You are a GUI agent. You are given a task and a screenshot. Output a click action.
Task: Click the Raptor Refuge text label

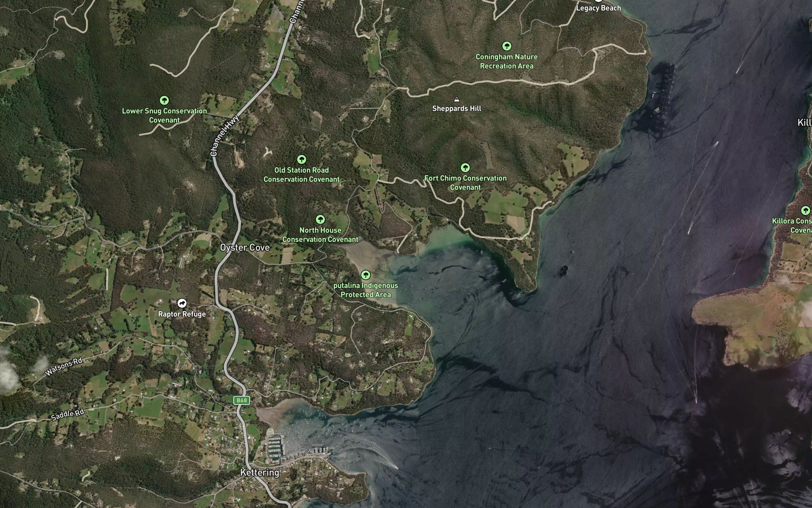pyautogui.click(x=182, y=314)
